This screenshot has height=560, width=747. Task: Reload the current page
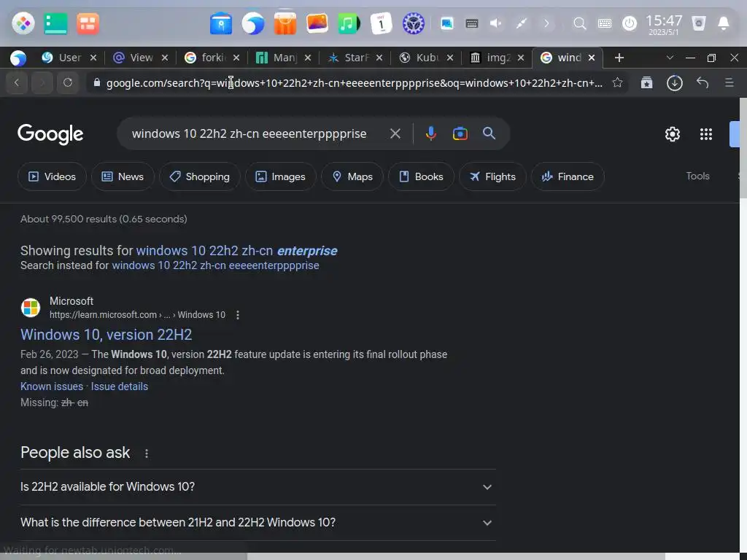click(x=68, y=82)
